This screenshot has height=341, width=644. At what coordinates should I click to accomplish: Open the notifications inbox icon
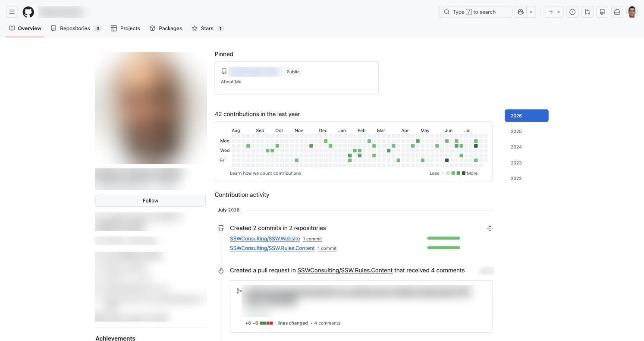coord(617,12)
